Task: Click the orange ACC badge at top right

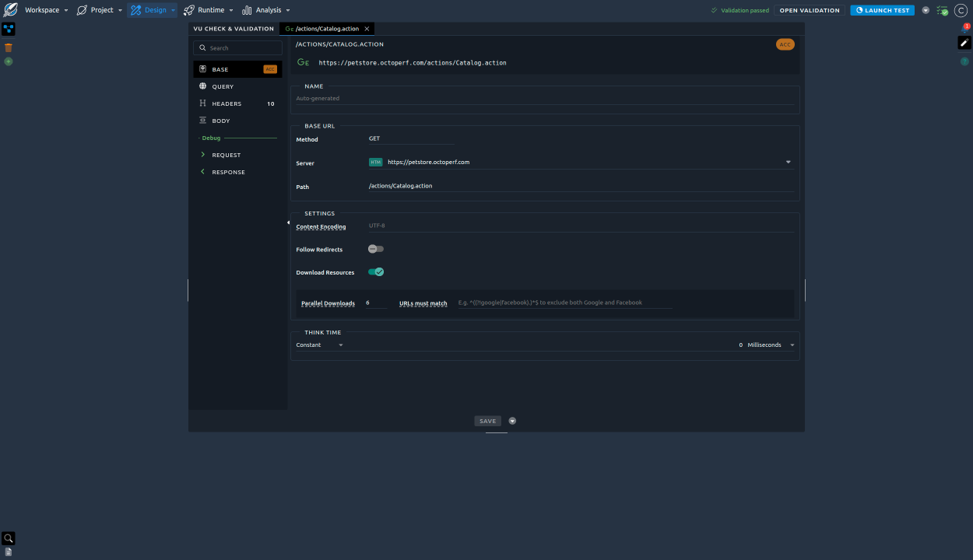Action: [x=785, y=44]
